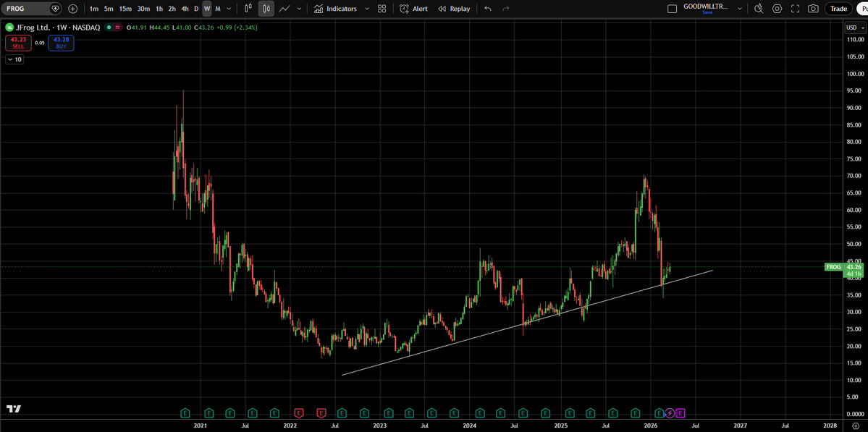Click the 2021 time axis label
868x432 pixels.
pos(200,425)
